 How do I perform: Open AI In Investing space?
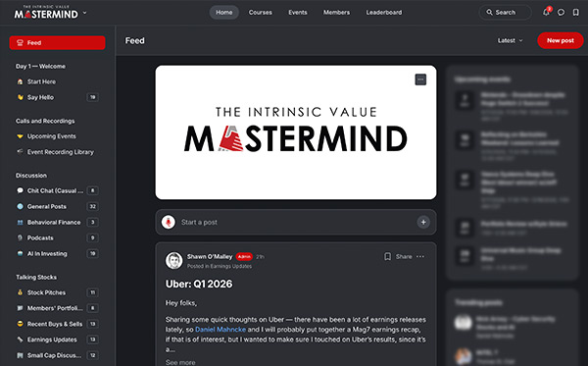(x=58, y=254)
